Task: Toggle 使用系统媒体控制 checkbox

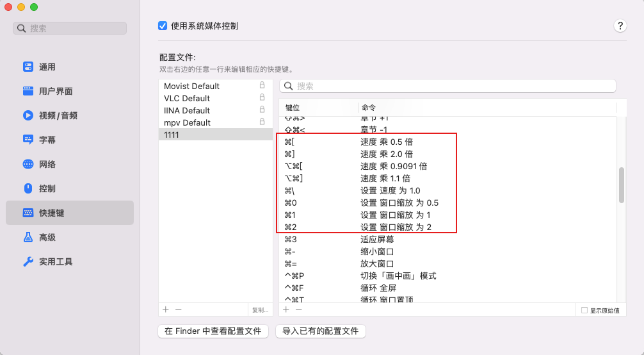Action: pyautogui.click(x=163, y=26)
